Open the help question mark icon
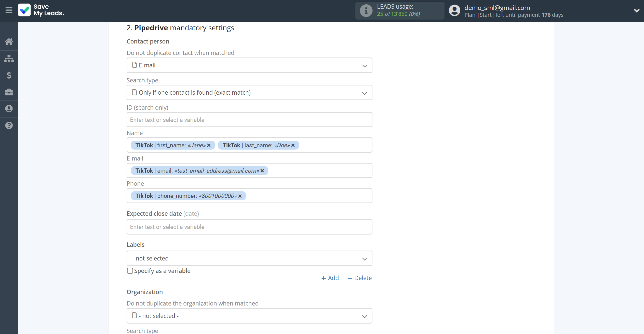 (9, 125)
